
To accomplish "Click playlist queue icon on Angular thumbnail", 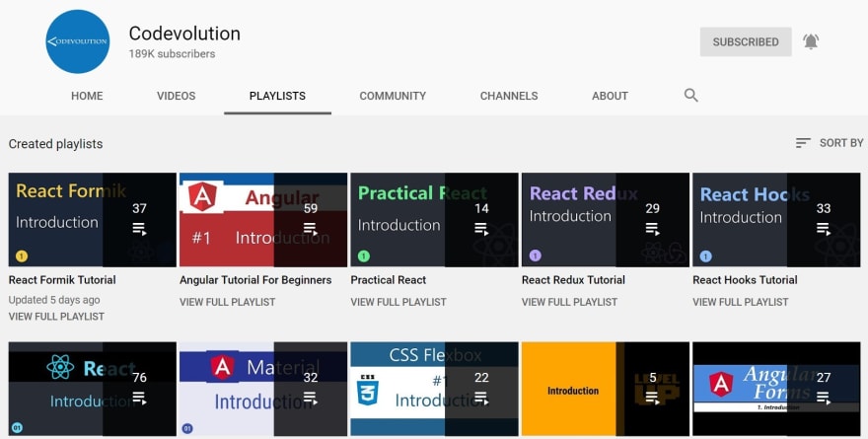I will [x=311, y=229].
